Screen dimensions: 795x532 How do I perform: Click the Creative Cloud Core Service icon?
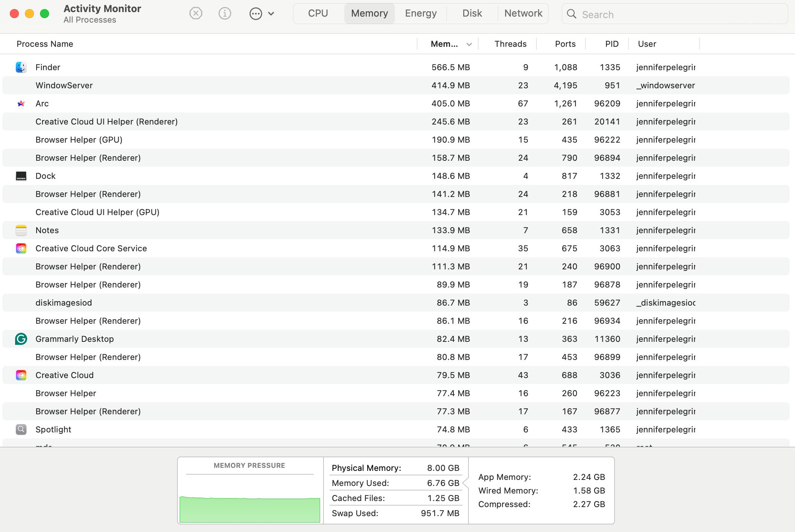point(21,248)
